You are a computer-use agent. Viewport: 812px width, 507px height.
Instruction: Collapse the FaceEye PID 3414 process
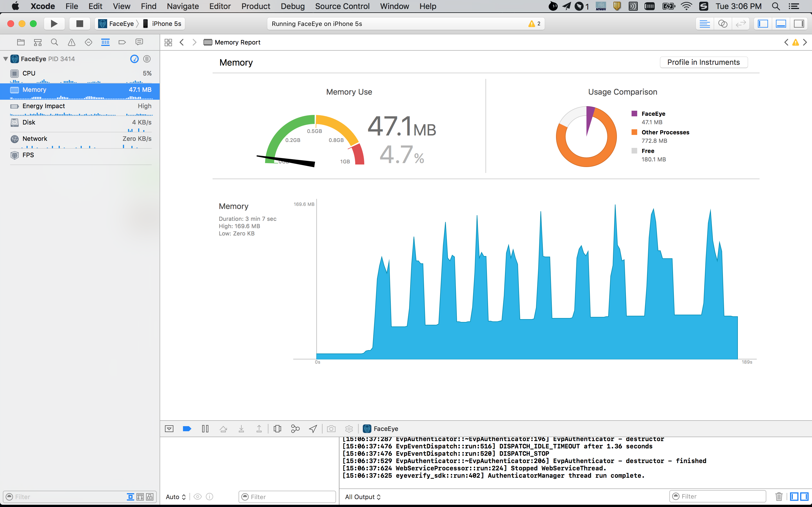pyautogui.click(x=6, y=59)
